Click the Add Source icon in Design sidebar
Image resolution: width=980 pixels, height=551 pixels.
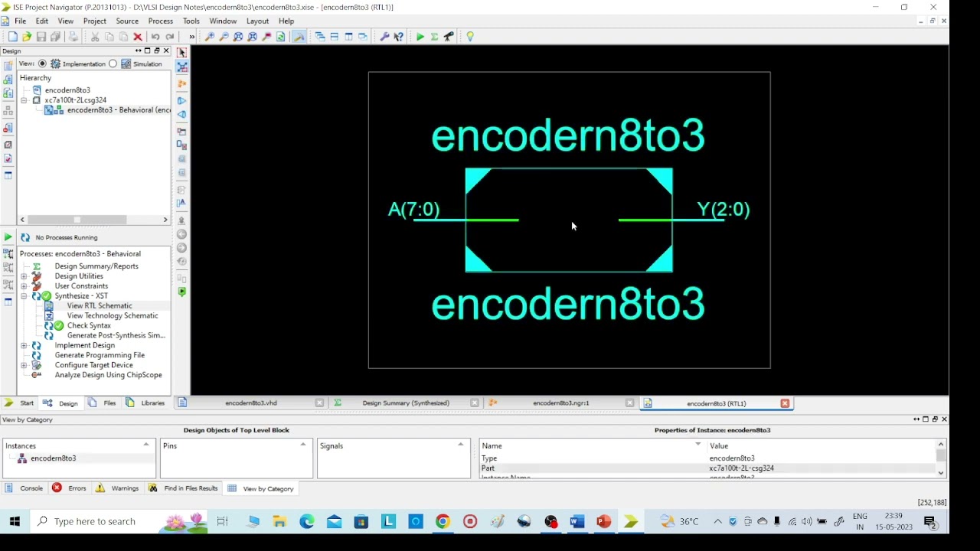(8, 80)
